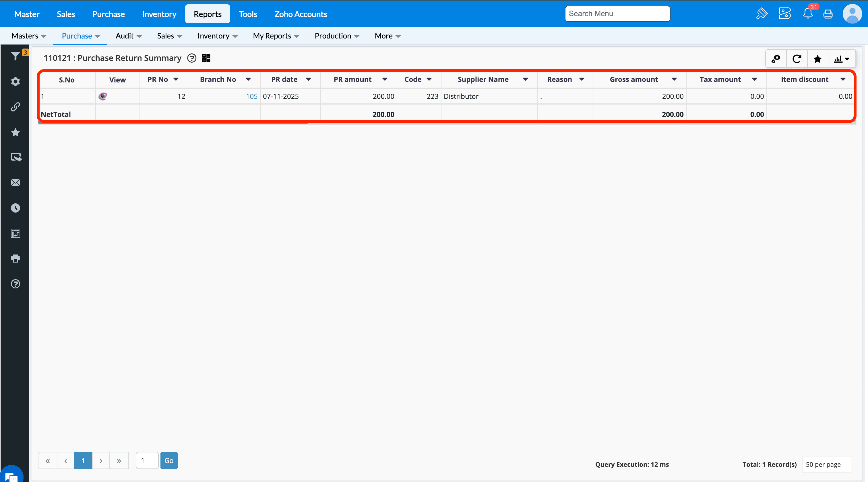868x482 pixels.
Task: Mark the report as favorite with the star button
Action: [817, 59]
